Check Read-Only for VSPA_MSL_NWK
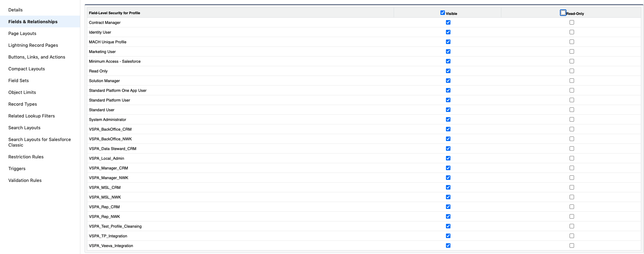The image size is (644, 254). tap(572, 197)
